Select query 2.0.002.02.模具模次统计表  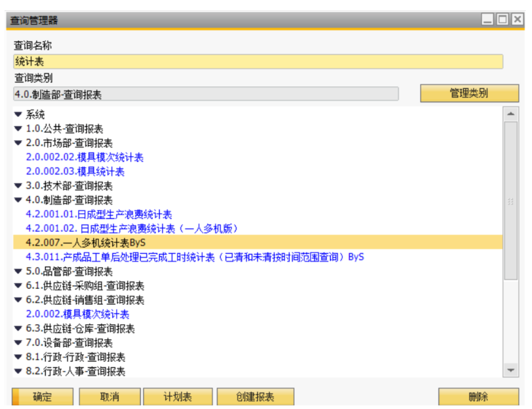click(85, 157)
